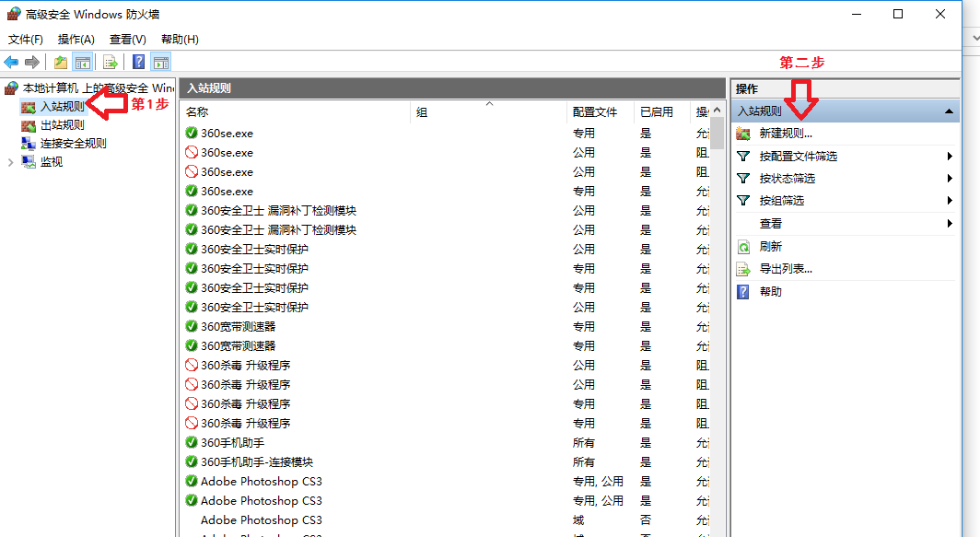Click the 帮助 question-mark icon in action pane
Screen dimensions: 980x537
[x=743, y=291]
